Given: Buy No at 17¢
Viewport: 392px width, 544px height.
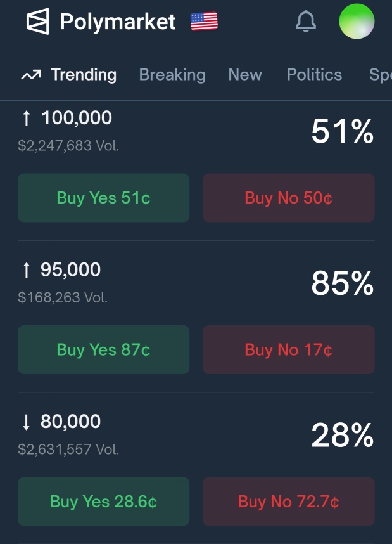Looking at the screenshot, I should click(x=289, y=350).
